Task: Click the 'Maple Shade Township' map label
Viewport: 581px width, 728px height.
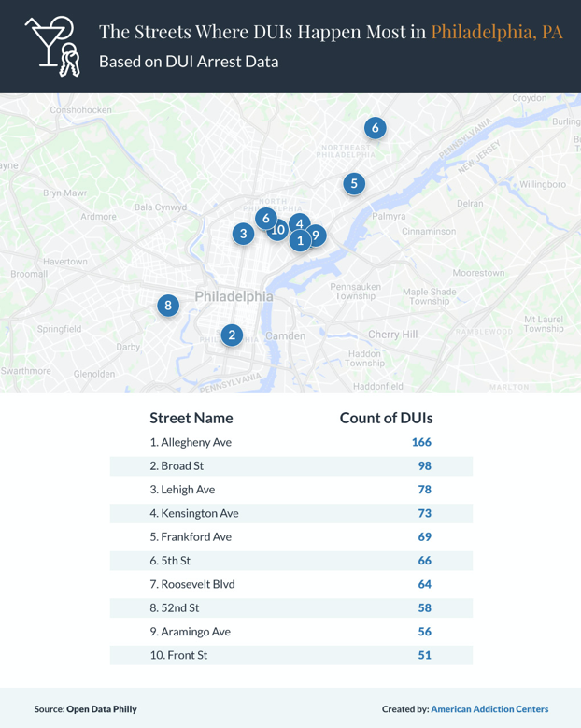Action: coord(430,296)
